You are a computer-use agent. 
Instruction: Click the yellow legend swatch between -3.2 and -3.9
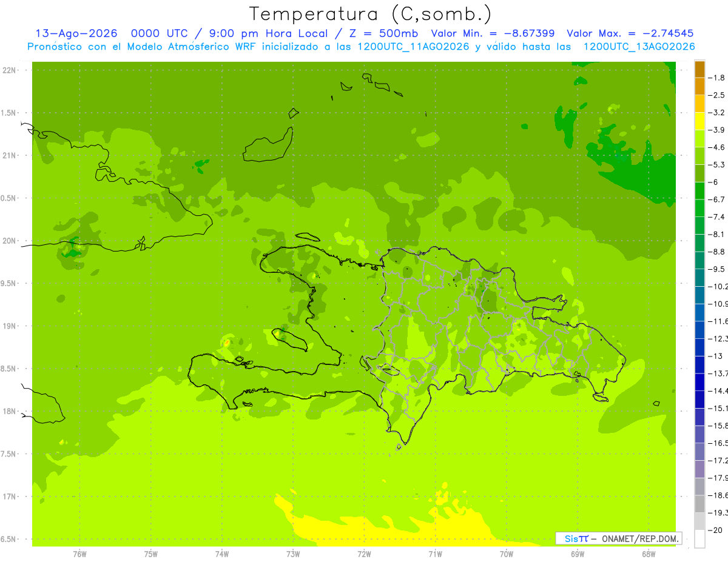click(x=699, y=121)
